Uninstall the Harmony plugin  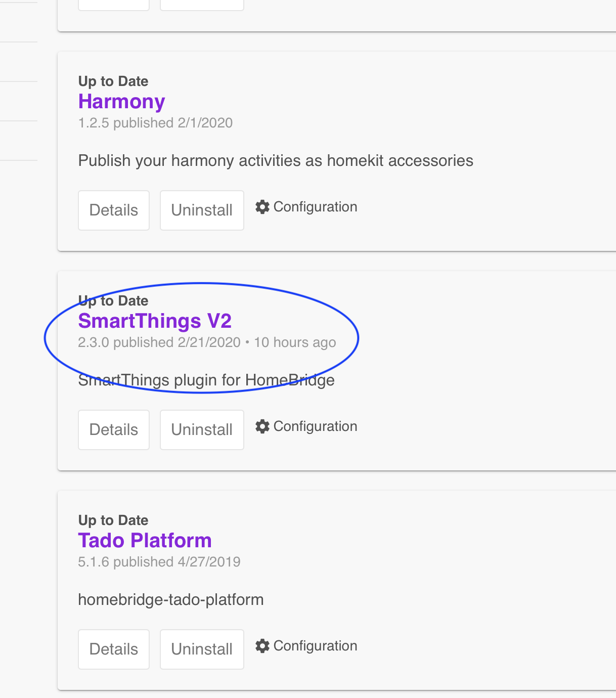202,210
